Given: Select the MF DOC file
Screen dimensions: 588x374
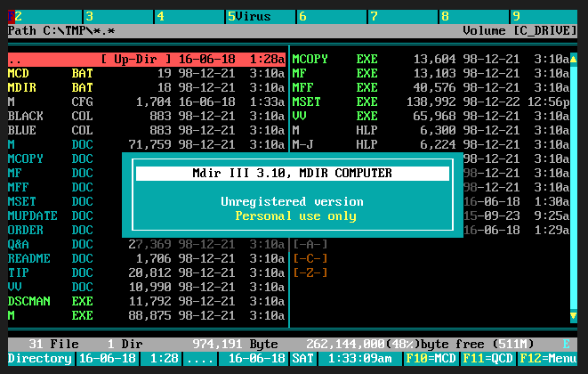Looking at the screenshot, I should tap(65, 173).
